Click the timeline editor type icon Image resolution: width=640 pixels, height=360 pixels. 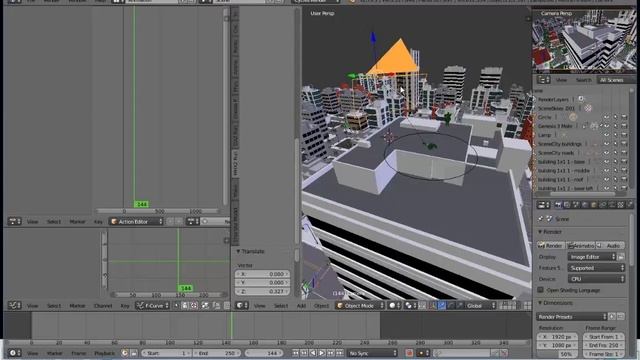pos(14,353)
